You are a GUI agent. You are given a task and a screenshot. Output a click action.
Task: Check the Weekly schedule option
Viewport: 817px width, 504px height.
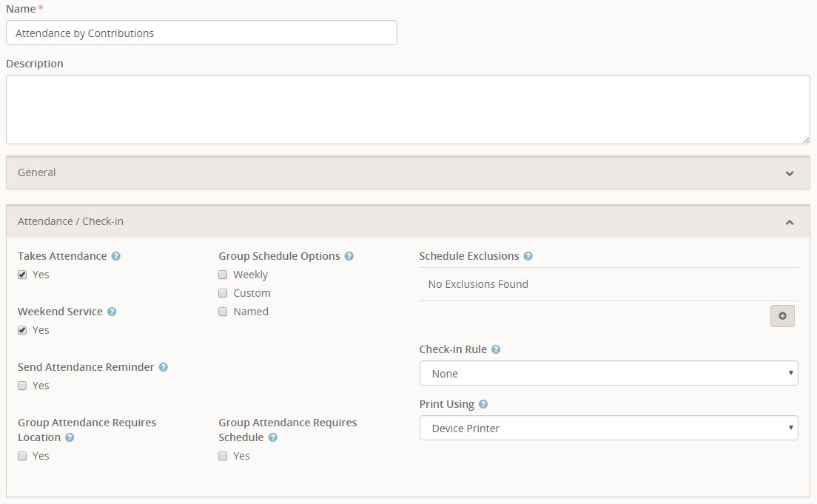pyautogui.click(x=223, y=275)
